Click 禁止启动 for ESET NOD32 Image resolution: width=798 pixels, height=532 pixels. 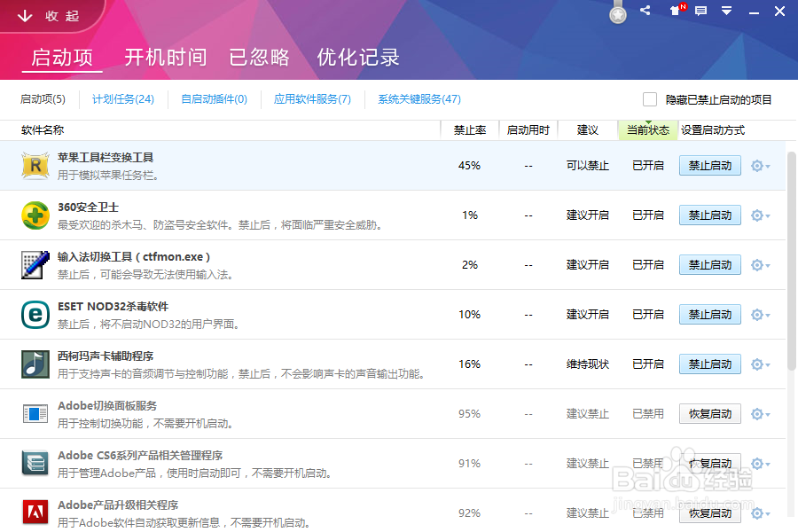709,314
